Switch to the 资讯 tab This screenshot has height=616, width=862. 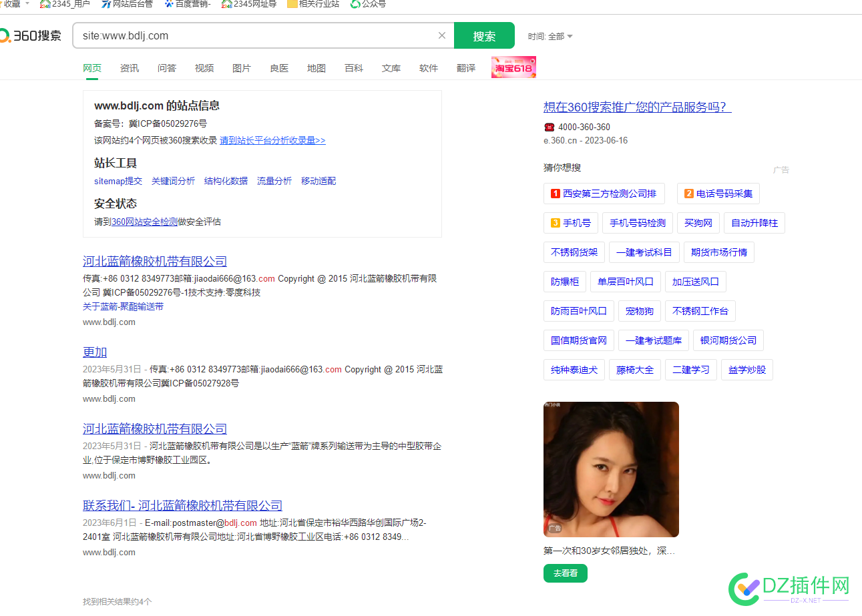pos(130,68)
